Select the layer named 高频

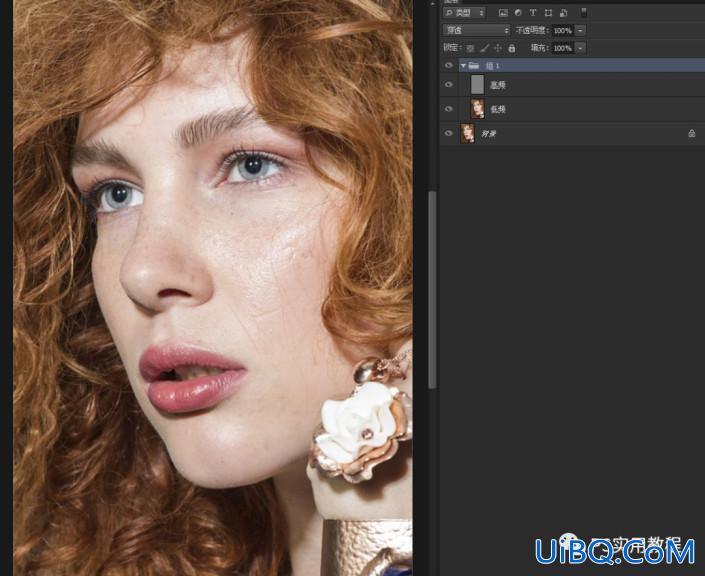[x=498, y=85]
